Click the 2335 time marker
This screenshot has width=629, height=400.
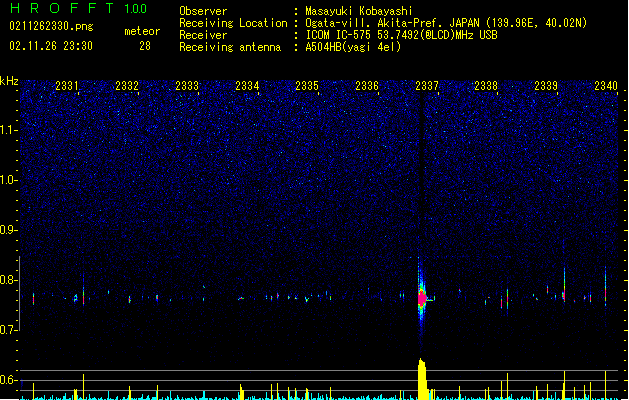[307, 86]
